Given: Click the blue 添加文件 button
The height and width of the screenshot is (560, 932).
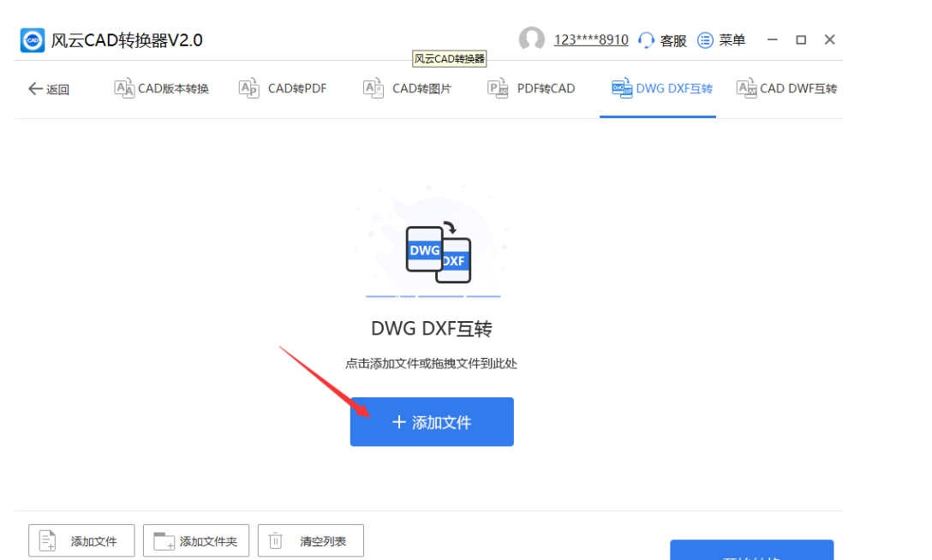Looking at the screenshot, I should click(x=432, y=421).
